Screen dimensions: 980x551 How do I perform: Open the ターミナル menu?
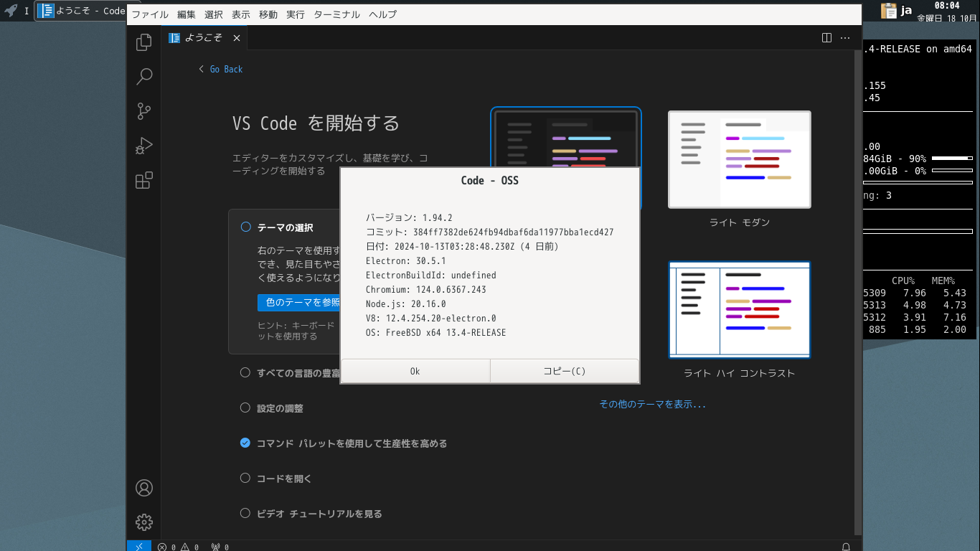tap(337, 14)
